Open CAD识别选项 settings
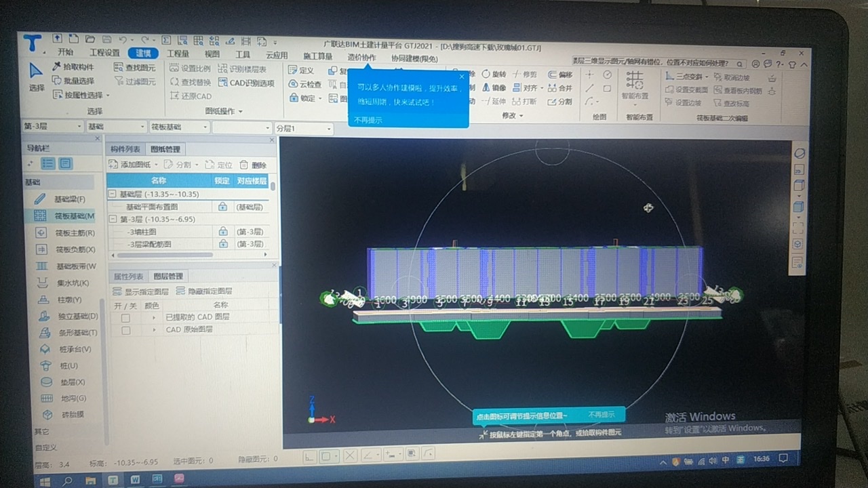Image resolution: width=868 pixels, height=488 pixels. [x=246, y=83]
